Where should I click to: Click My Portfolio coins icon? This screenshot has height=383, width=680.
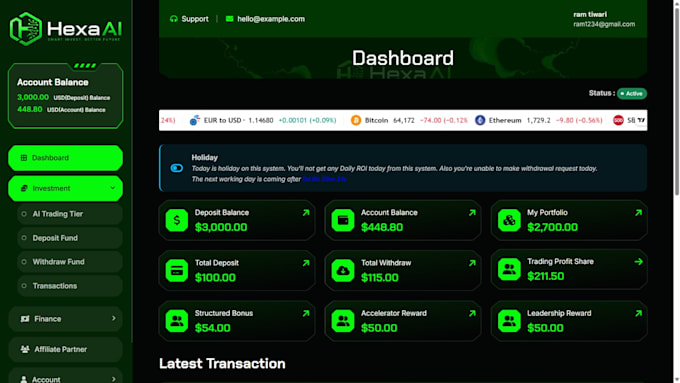click(x=509, y=220)
